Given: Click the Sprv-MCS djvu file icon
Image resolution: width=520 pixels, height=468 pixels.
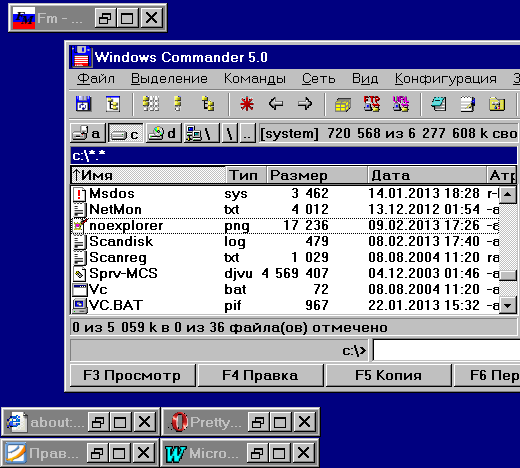Looking at the screenshot, I should point(79,274).
